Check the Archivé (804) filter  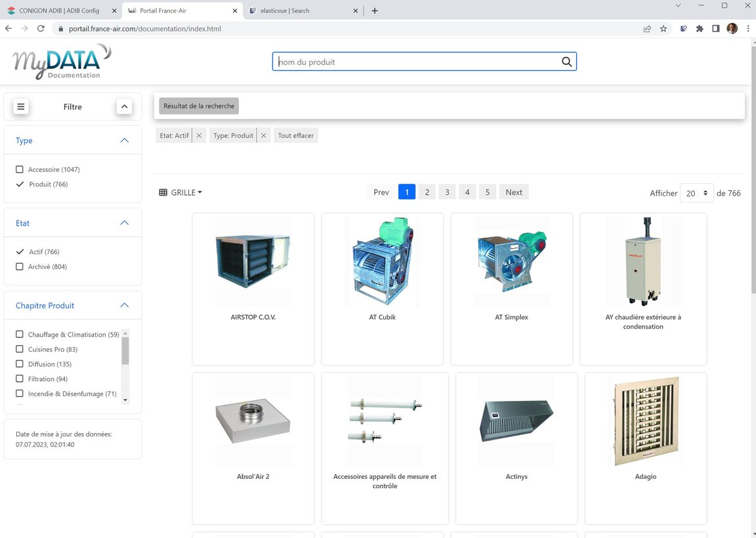19,266
